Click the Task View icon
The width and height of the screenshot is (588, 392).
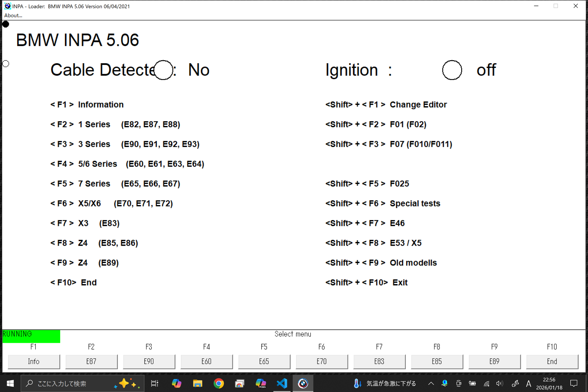155,383
